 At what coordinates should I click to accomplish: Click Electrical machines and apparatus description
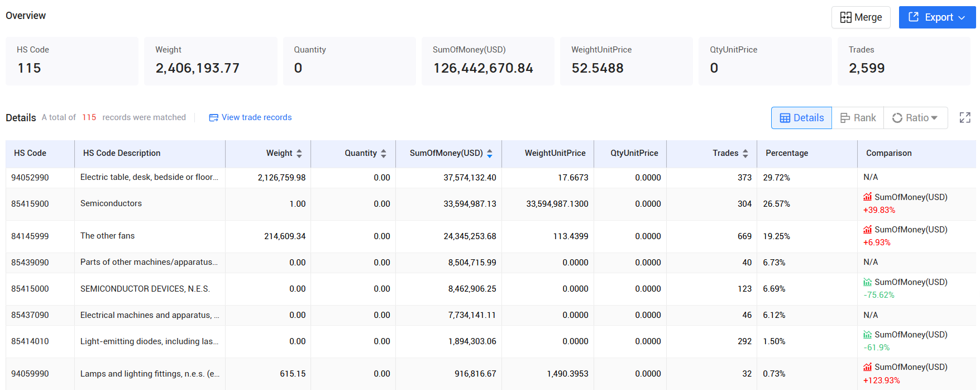(x=150, y=315)
